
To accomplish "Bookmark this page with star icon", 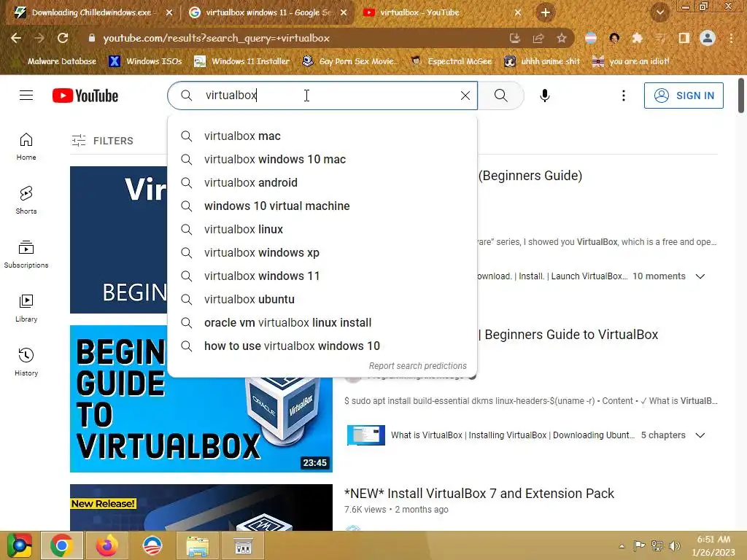I will click(561, 38).
